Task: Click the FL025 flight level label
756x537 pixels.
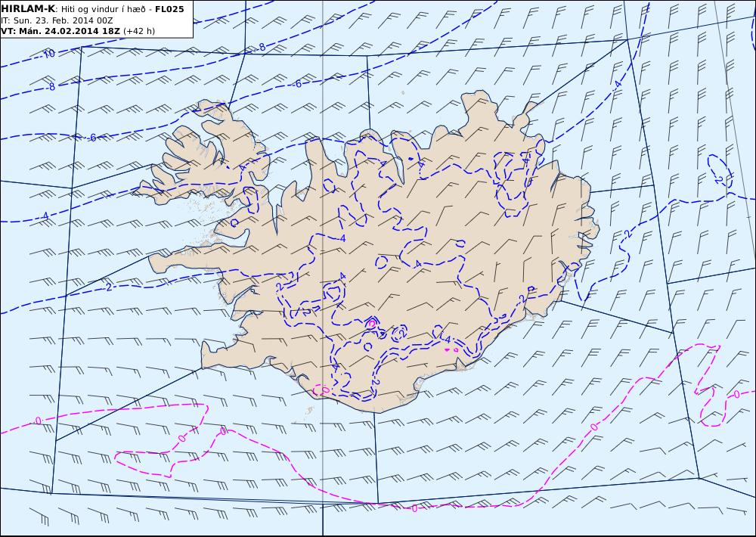Action: [169, 9]
